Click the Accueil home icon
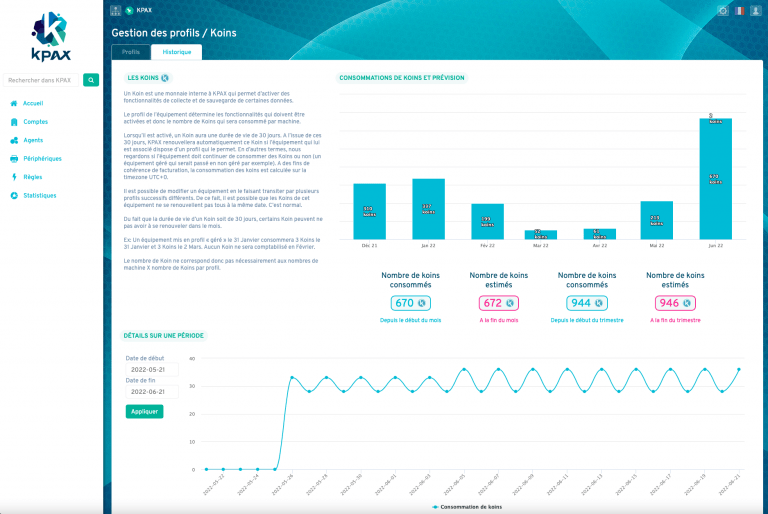 (x=13, y=103)
